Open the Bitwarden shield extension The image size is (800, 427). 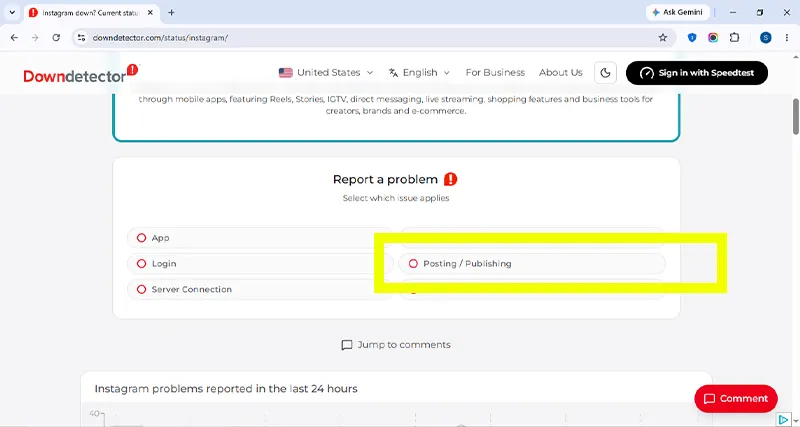tap(692, 38)
